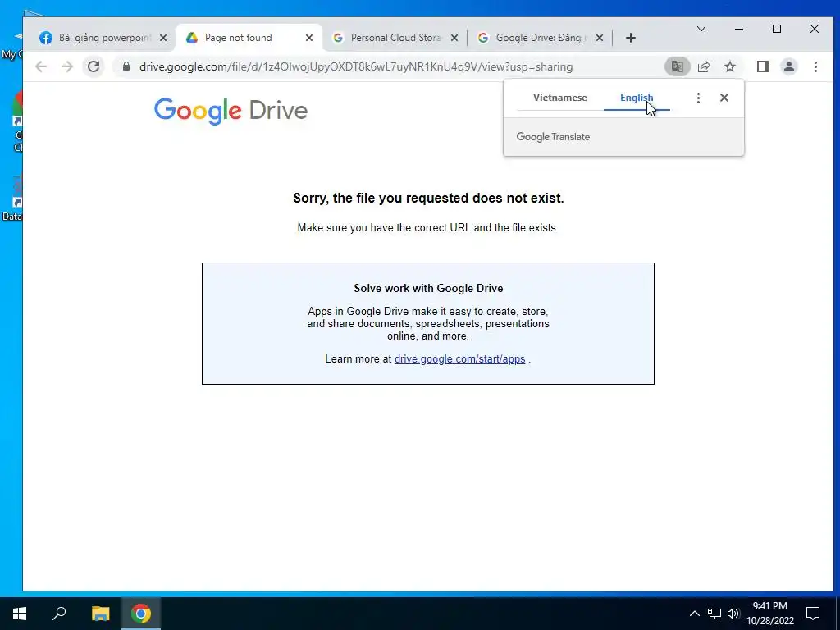
Task: Close the Google Translate popup
Action: point(724,98)
